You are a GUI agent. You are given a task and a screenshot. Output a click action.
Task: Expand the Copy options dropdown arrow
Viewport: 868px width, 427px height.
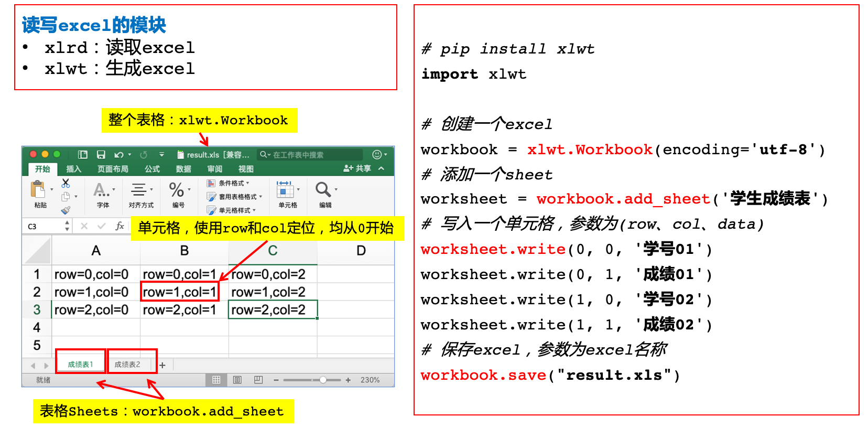click(x=76, y=197)
